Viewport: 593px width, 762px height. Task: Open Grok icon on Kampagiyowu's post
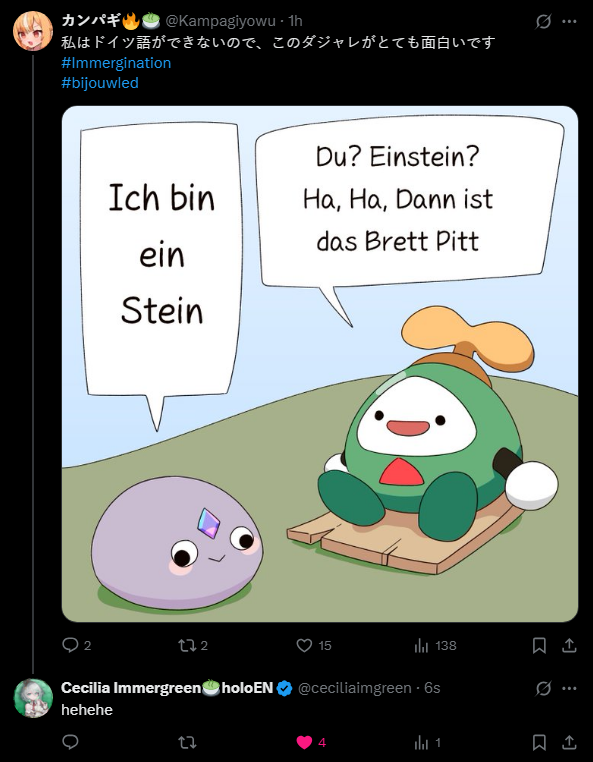[543, 21]
